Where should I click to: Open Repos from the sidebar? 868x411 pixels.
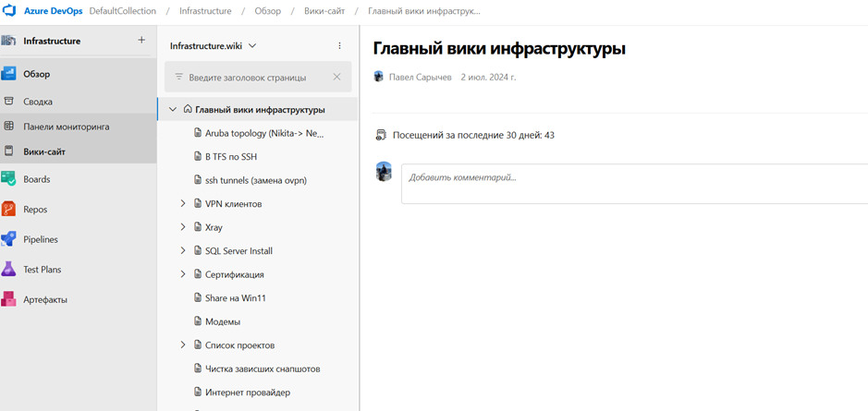click(35, 210)
